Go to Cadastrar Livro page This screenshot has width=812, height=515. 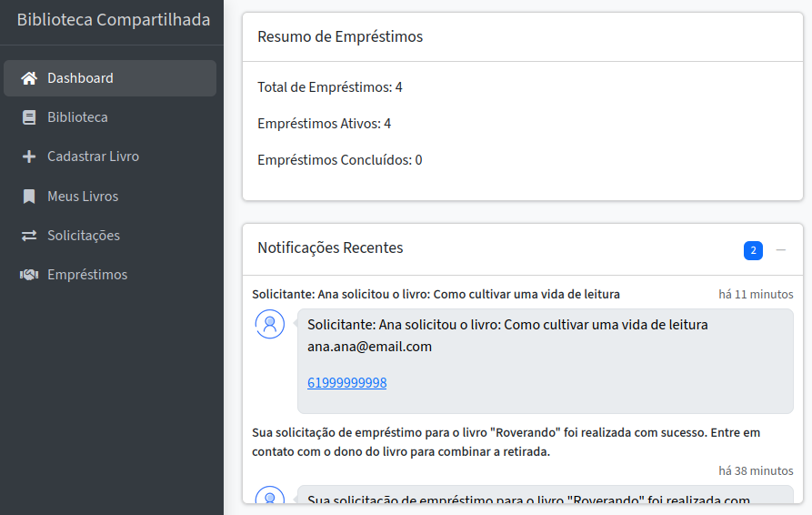point(110,157)
